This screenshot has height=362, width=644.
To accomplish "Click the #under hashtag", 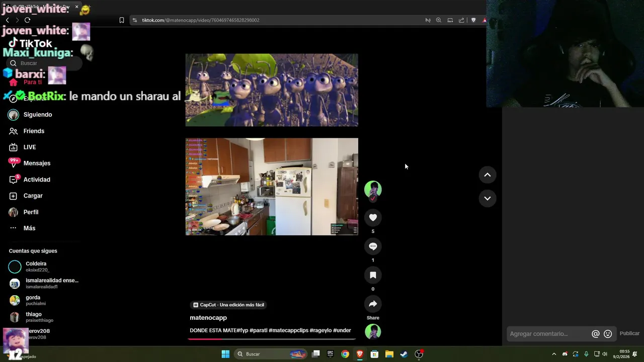I will 342,330.
